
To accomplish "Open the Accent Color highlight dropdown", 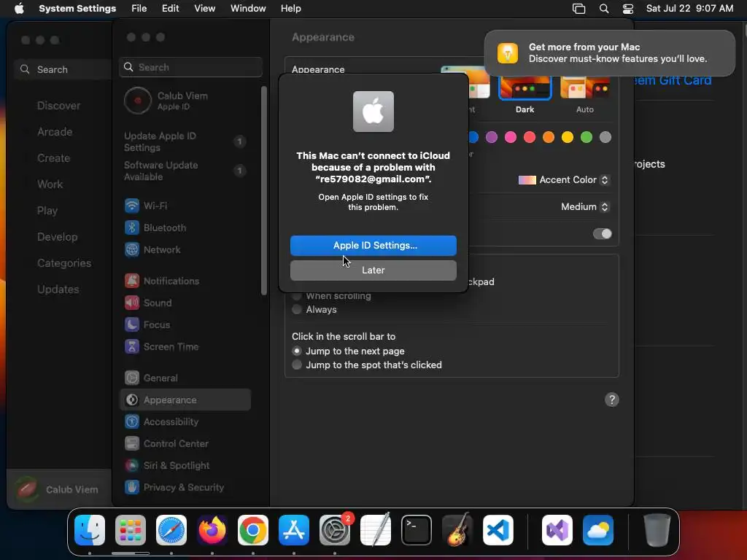I will click(564, 179).
